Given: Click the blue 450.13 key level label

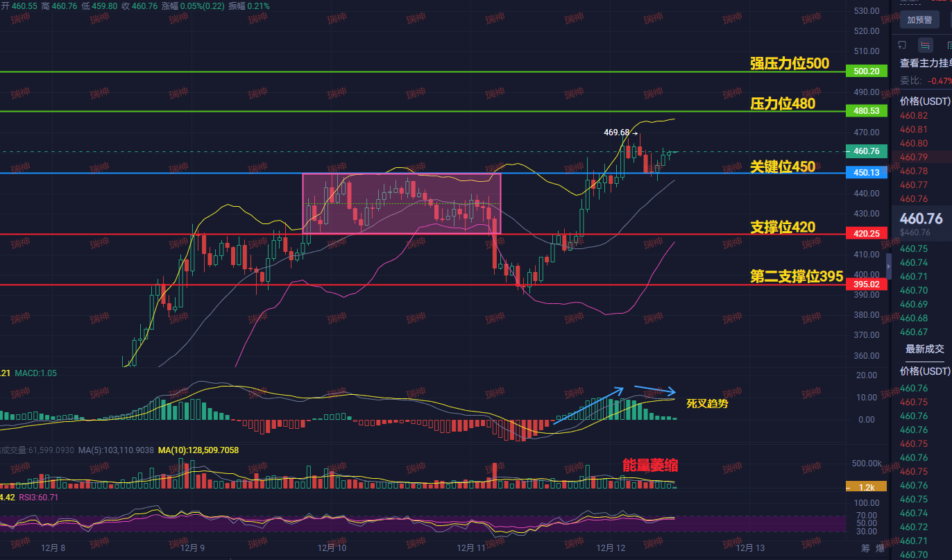Looking at the screenshot, I should click(x=867, y=173).
